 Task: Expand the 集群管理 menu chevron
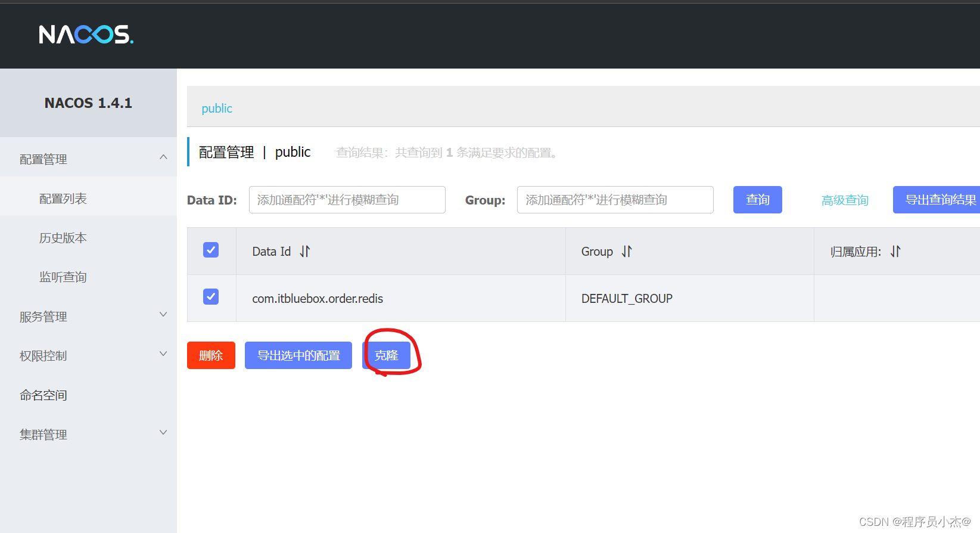point(163,433)
